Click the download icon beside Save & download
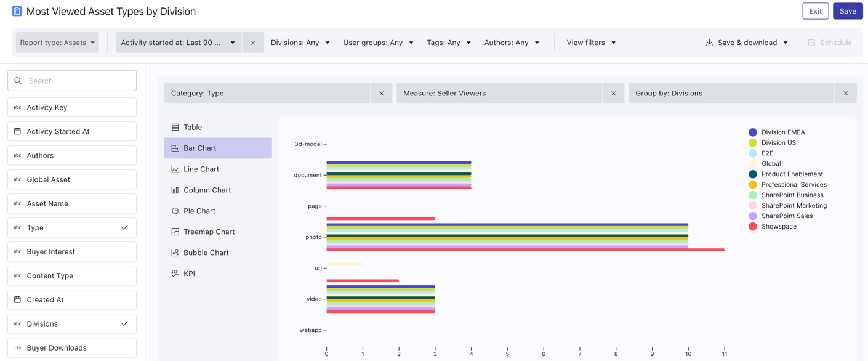Screen dimensions: 868x361 tap(709, 43)
